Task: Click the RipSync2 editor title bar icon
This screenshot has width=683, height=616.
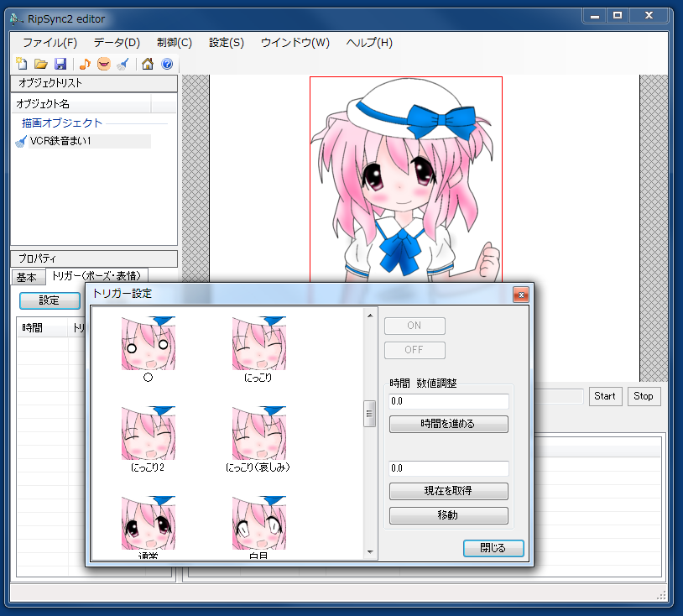Action: click(16, 19)
